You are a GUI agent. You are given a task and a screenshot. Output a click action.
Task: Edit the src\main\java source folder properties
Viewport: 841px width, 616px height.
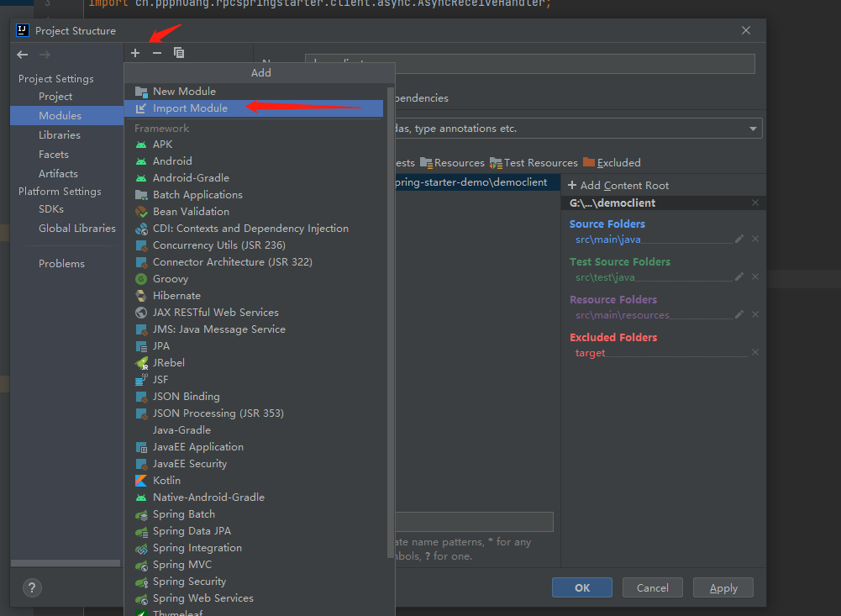coord(739,239)
